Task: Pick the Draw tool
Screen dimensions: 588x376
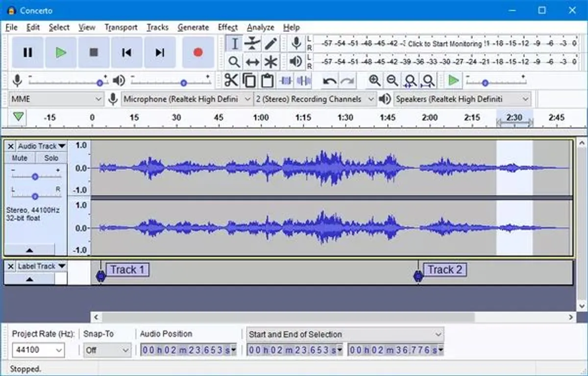Action: coord(271,44)
